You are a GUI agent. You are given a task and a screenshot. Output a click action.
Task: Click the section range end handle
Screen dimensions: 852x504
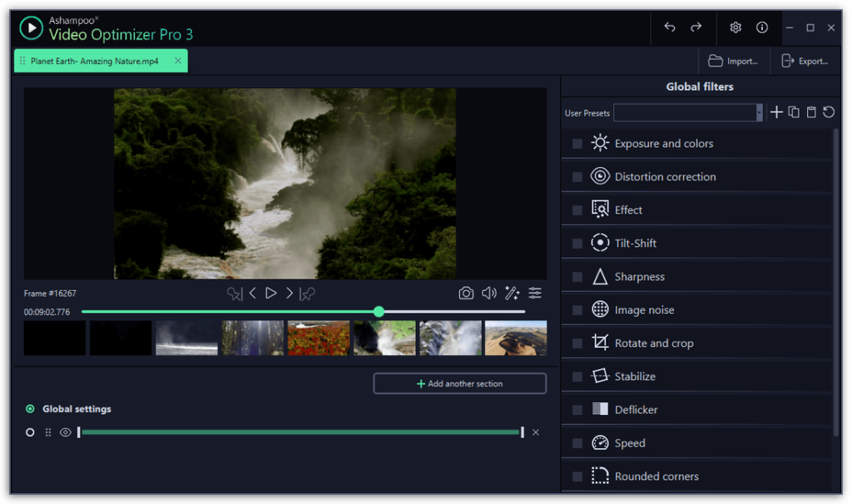coord(523,432)
